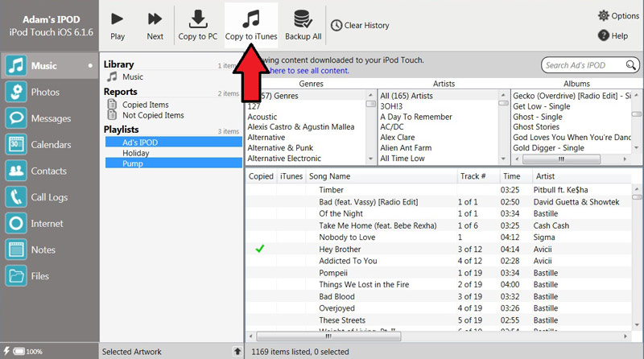Image resolution: width=644 pixels, height=359 pixels.
Task: Click the Backup All database icon
Action: click(303, 19)
